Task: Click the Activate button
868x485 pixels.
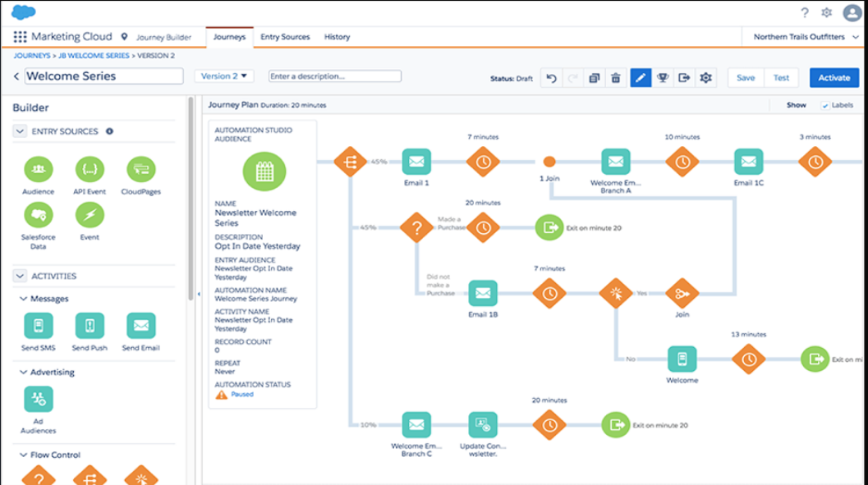Action: 834,78
